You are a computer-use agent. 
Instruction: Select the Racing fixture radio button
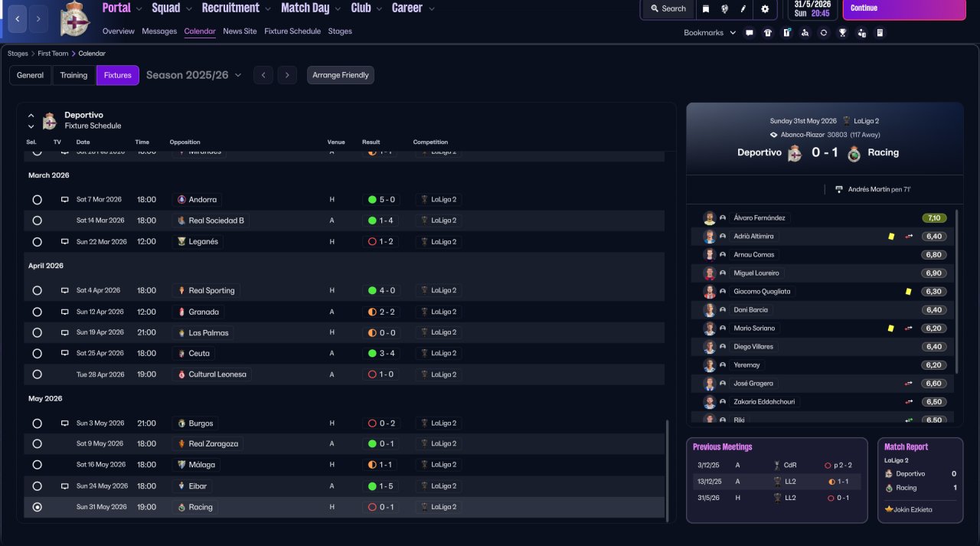37,507
